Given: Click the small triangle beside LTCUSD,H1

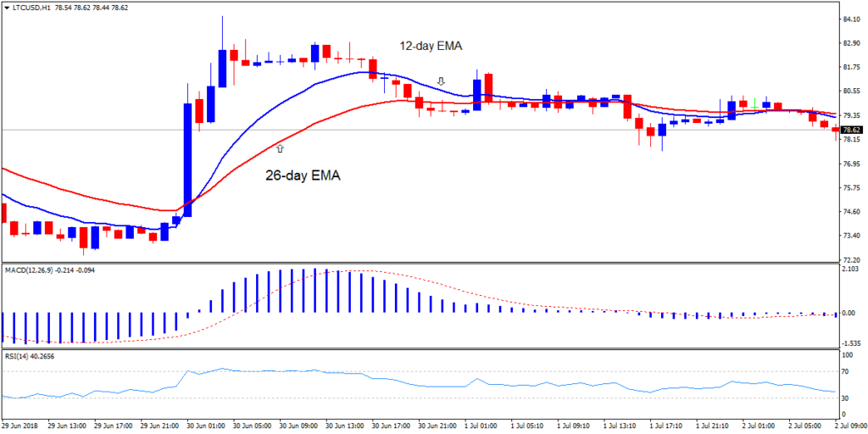Looking at the screenshot, I should (x=7, y=8).
